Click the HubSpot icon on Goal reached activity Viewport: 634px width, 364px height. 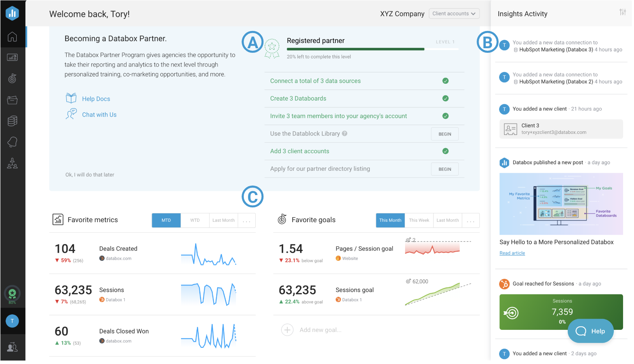click(504, 284)
